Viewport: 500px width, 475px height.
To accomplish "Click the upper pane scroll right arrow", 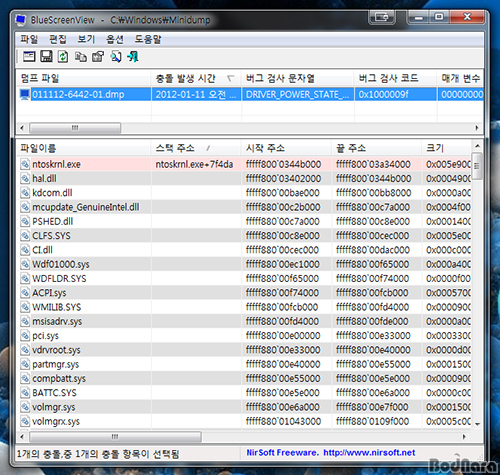I will tap(477, 128).
